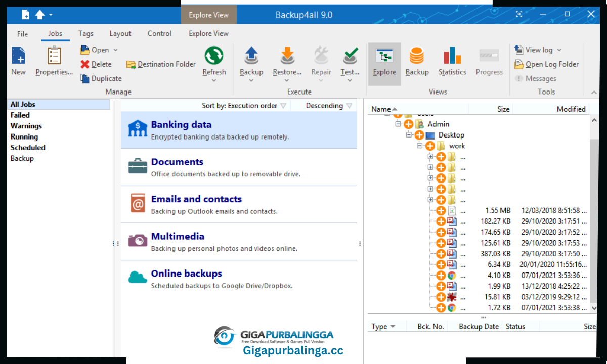Expand the Open button dropdown arrow
The height and width of the screenshot is (364, 607).
click(115, 50)
